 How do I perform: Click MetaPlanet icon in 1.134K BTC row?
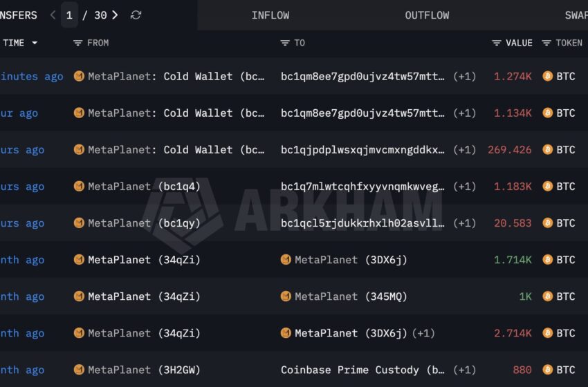[79, 113]
